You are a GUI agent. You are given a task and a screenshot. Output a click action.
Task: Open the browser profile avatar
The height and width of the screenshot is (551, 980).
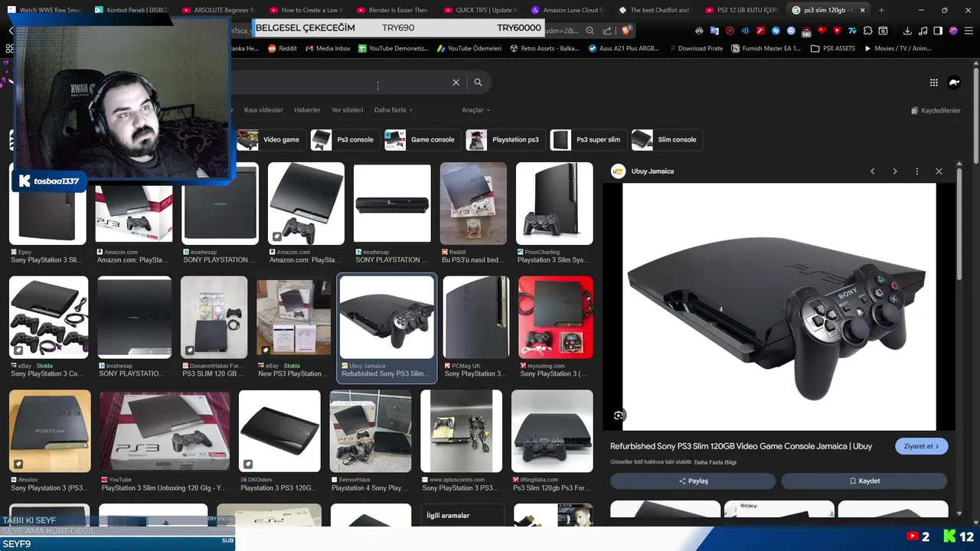pos(953,31)
